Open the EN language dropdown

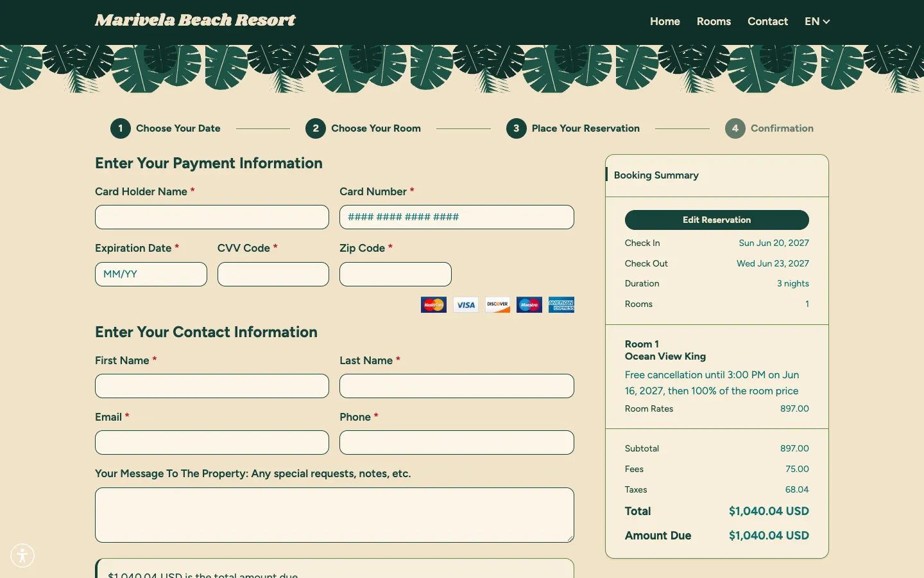(817, 21)
